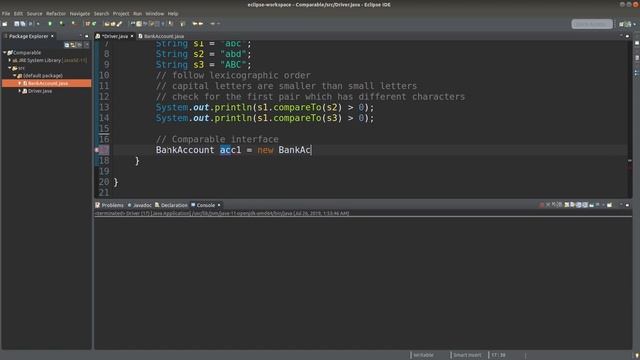Select BankAccount.java in Package Explorer
This screenshot has height=360, width=640.
tap(48, 83)
